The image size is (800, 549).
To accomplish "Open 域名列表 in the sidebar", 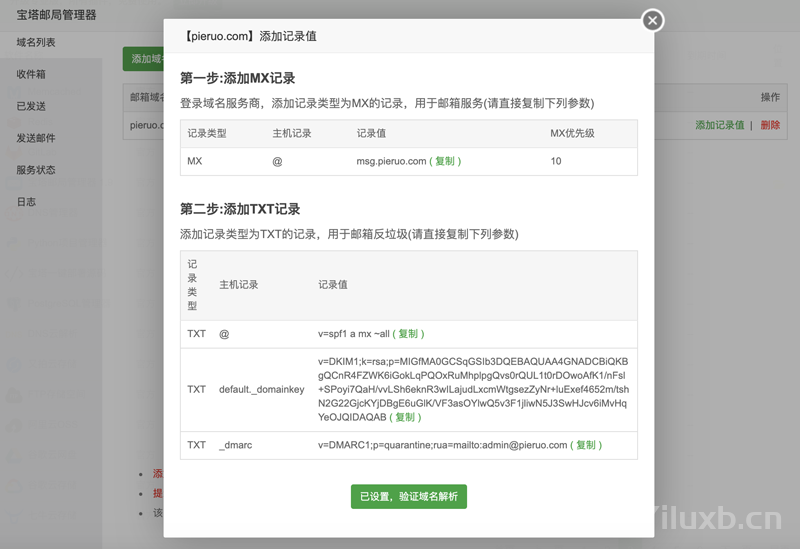I will [x=36, y=42].
